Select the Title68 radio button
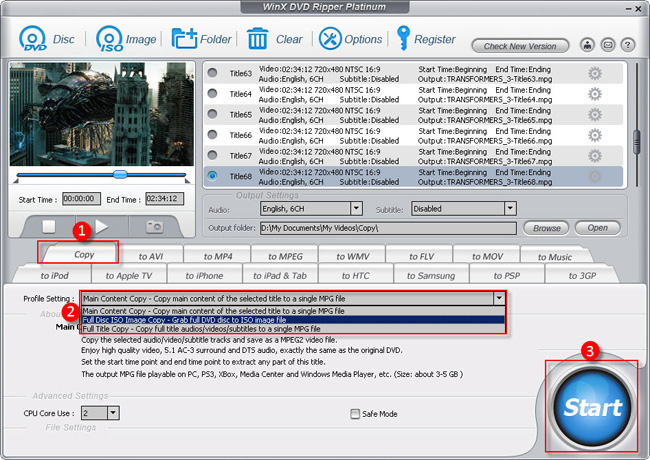The width and height of the screenshot is (650, 460). click(x=212, y=176)
